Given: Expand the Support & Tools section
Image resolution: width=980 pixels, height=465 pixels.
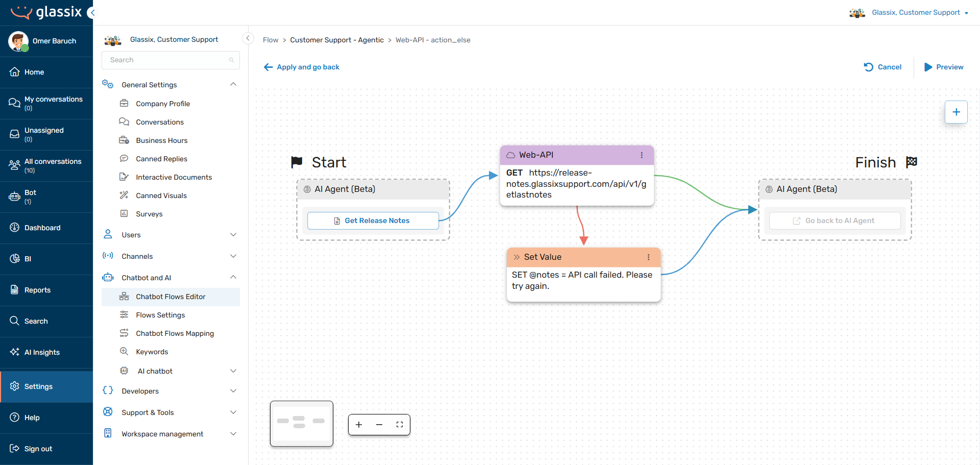Looking at the screenshot, I should pyautogui.click(x=233, y=412).
